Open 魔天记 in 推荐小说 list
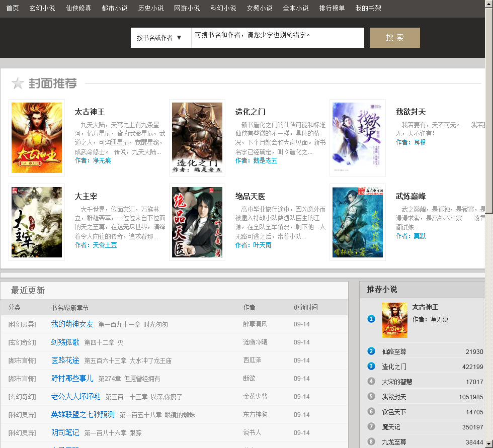 (x=391, y=427)
